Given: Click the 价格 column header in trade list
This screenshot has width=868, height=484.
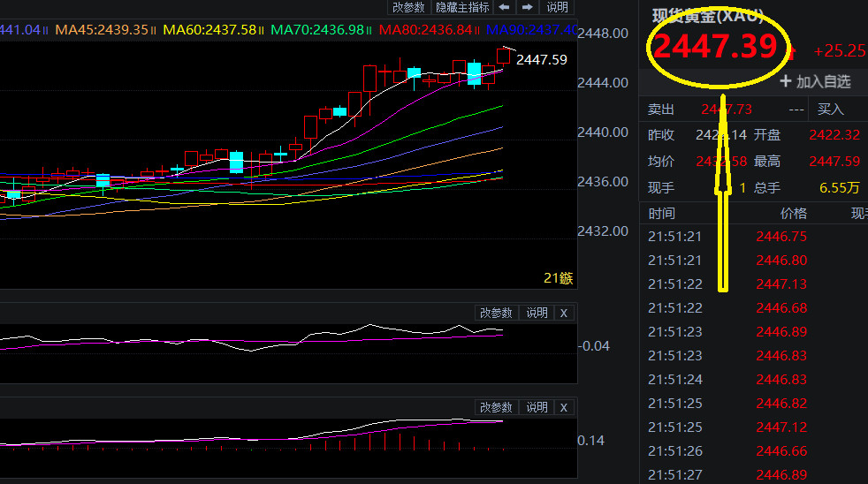Looking at the screenshot, I should [x=793, y=214].
